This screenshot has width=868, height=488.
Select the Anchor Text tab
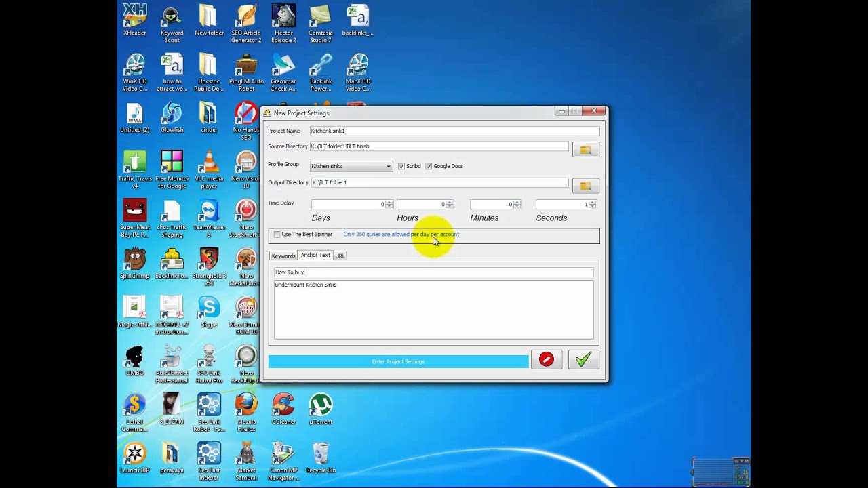pyautogui.click(x=315, y=256)
